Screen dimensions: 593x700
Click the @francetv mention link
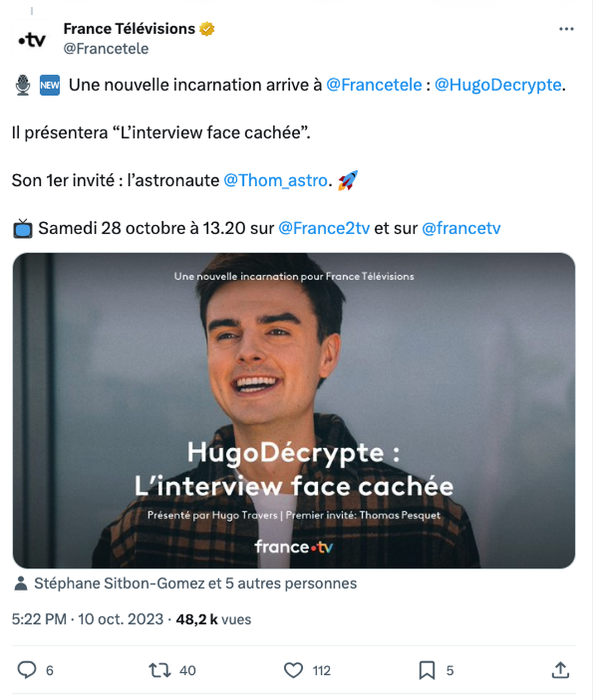[461, 228]
